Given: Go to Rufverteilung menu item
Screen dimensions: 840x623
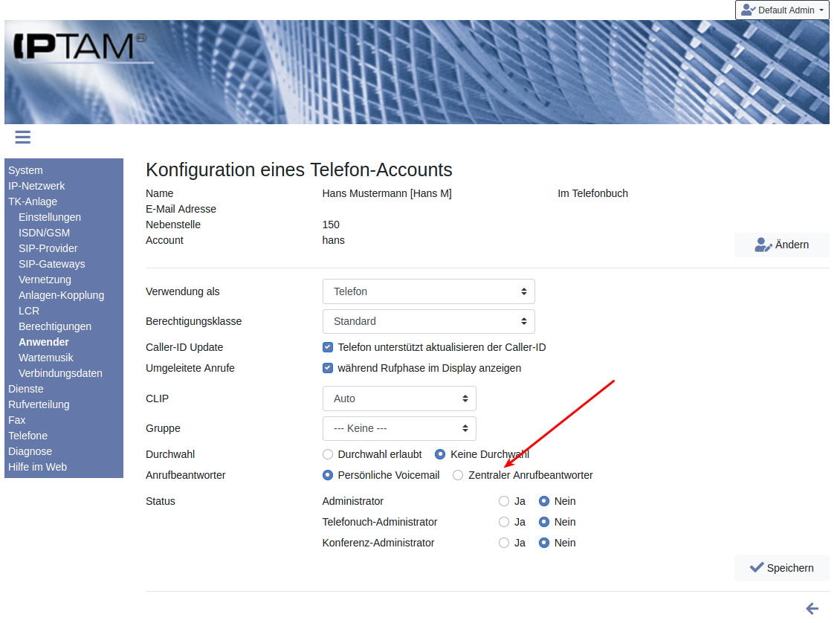Looking at the screenshot, I should pos(39,404).
